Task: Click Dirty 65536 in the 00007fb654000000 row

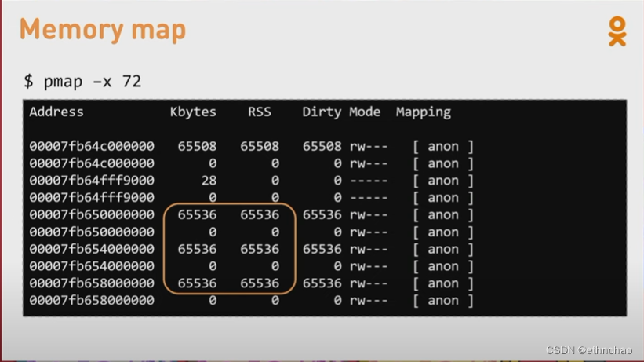Action: click(322, 249)
